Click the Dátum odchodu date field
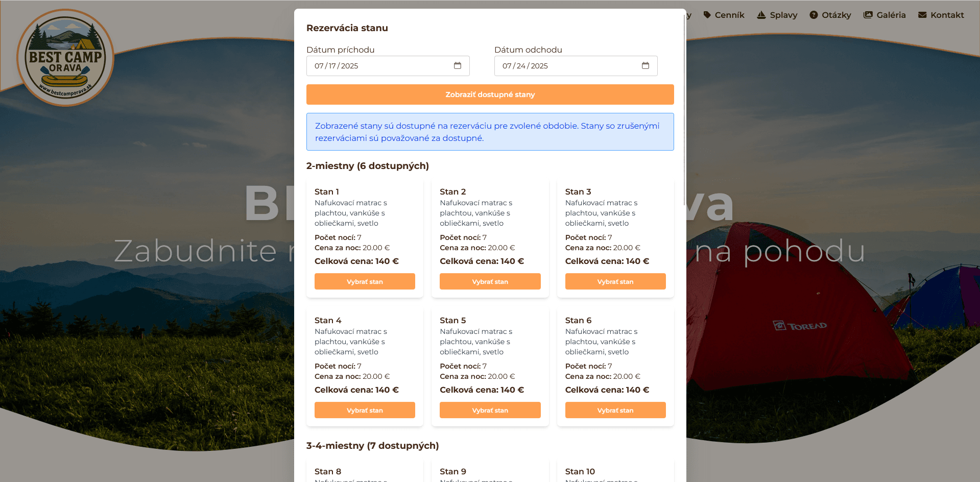Screen dimensions: 980x482 pos(566,66)
